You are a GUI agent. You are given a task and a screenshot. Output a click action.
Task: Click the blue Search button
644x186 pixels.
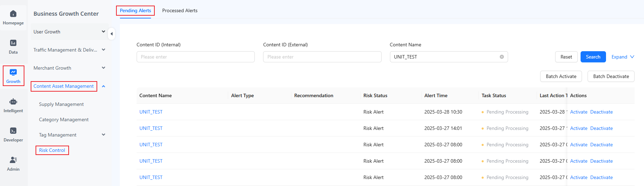click(x=593, y=57)
